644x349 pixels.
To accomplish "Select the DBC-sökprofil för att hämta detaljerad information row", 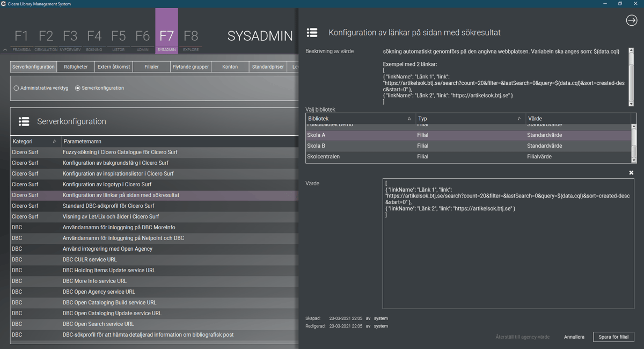I will point(154,335).
